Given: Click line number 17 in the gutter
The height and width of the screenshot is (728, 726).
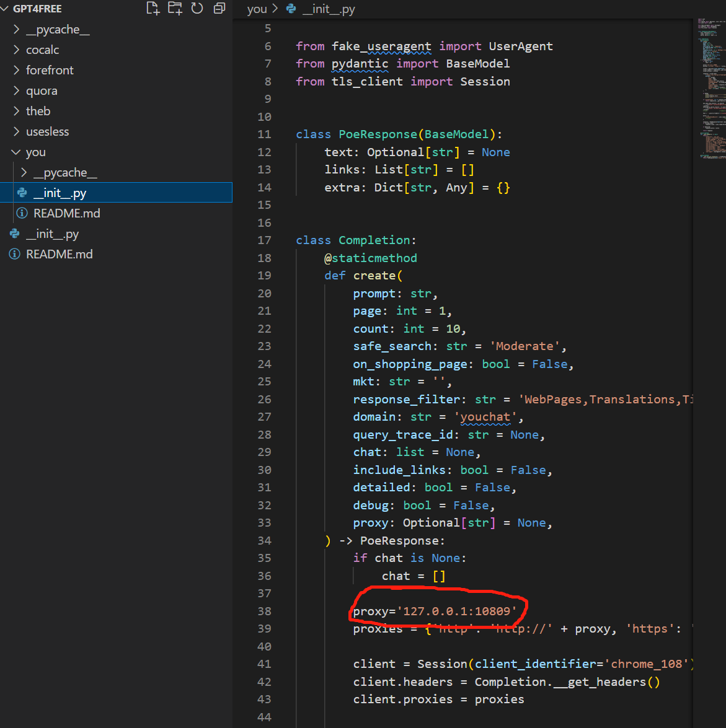Looking at the screenshot, I should pyautogui.click(x=264, y=240).
